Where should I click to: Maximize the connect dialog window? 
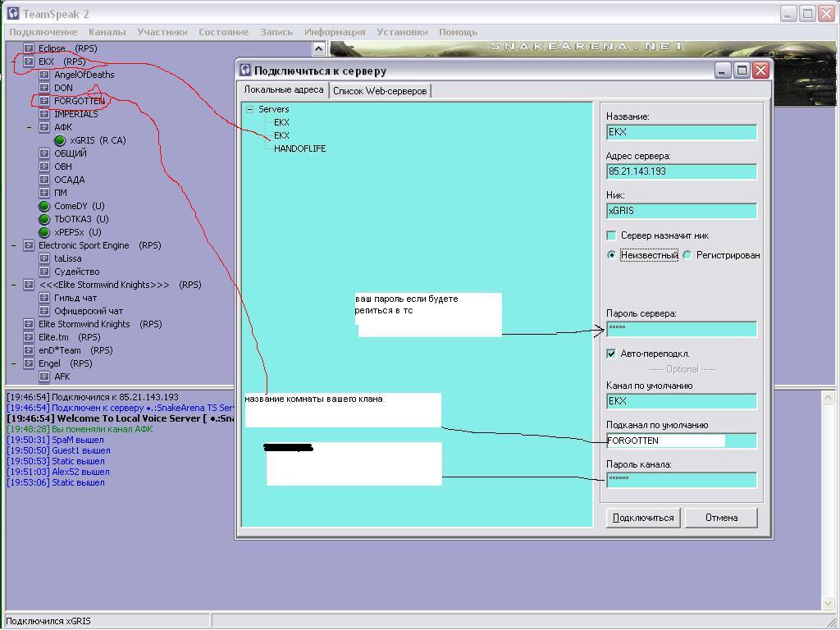coord(742,71)
